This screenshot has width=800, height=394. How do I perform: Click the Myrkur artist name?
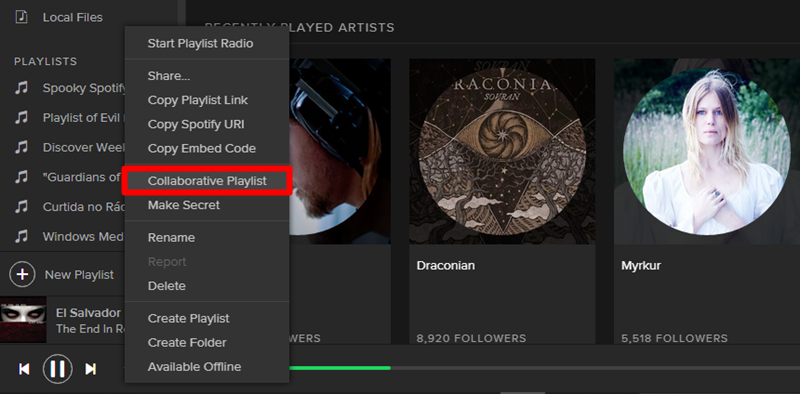pos(641,266)
